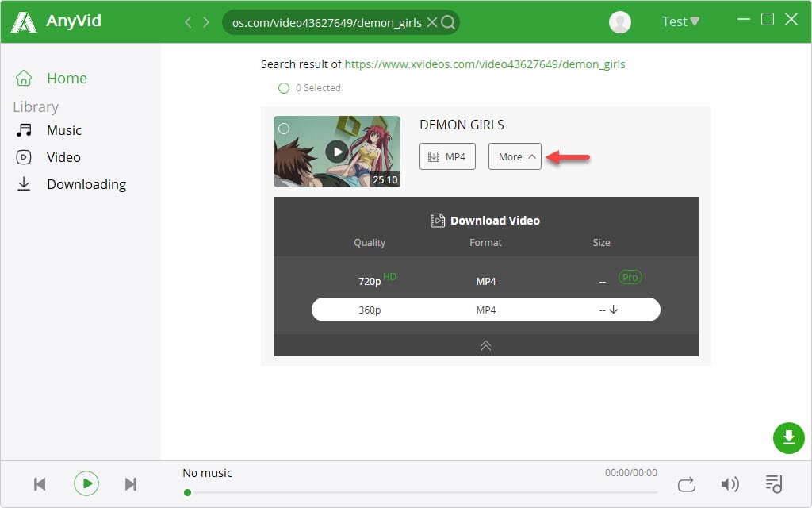The height and width of the screenshot is (508, 812).
Task: Open the Test account dropdown
Action: tap(680, 21)
